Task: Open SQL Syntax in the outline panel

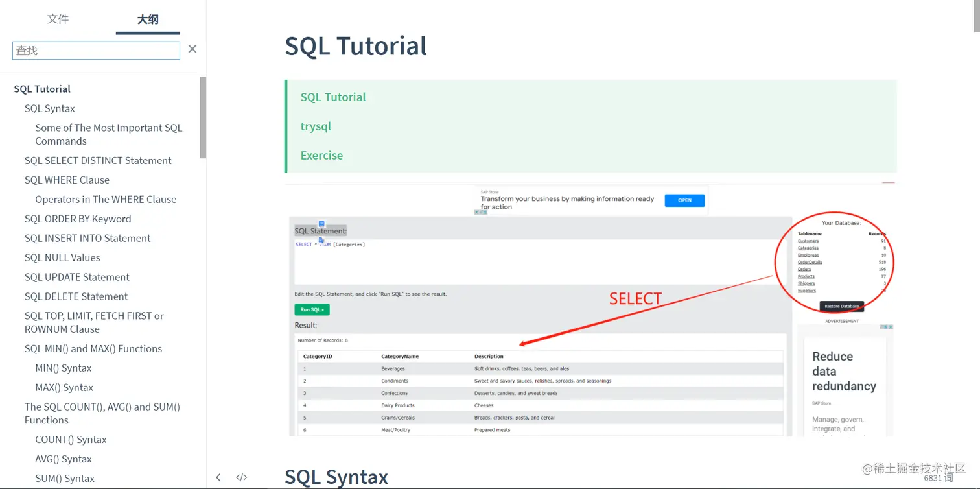Action: [x=50, y=108]
